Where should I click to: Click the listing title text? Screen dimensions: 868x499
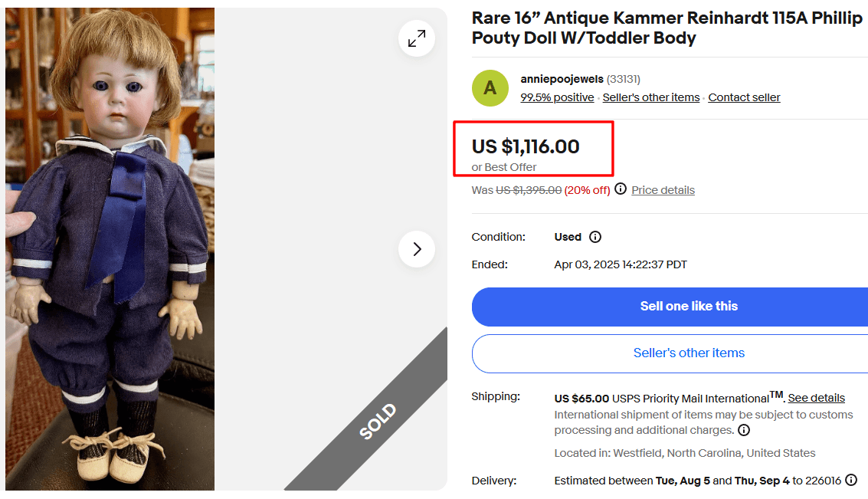click(x=667, y=28)
